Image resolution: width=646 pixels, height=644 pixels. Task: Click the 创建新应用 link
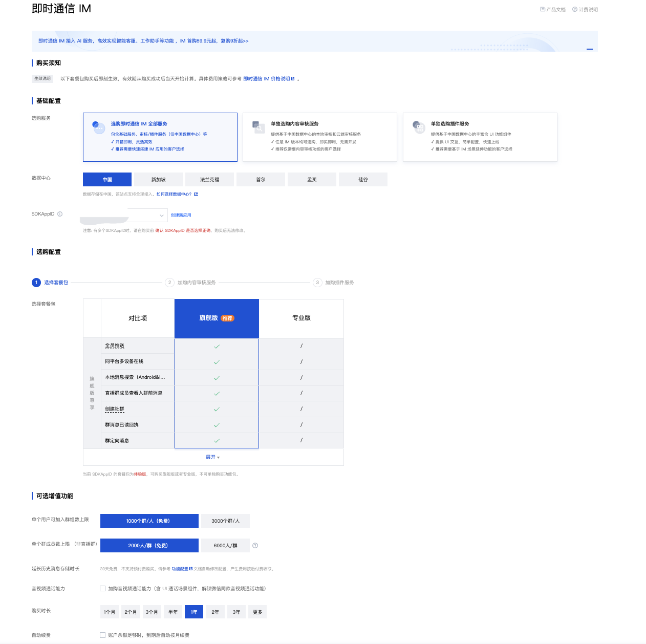(x=181, y=216)
